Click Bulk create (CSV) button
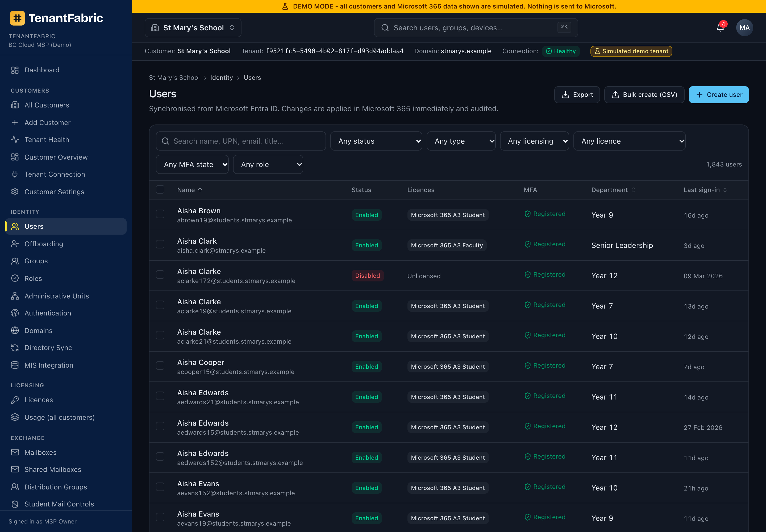 coord(644,95)
